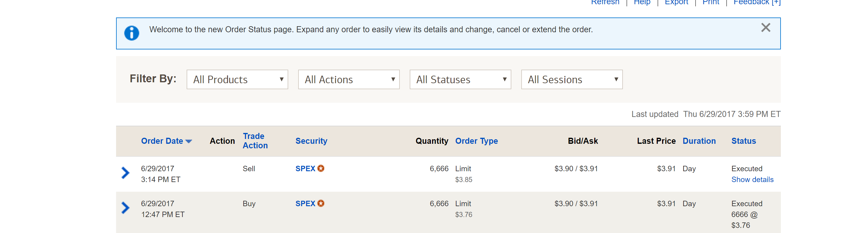Sort by Order Type column header
Image resolution: width=868 pixels, height=233 pixels.
click(476, 141)
